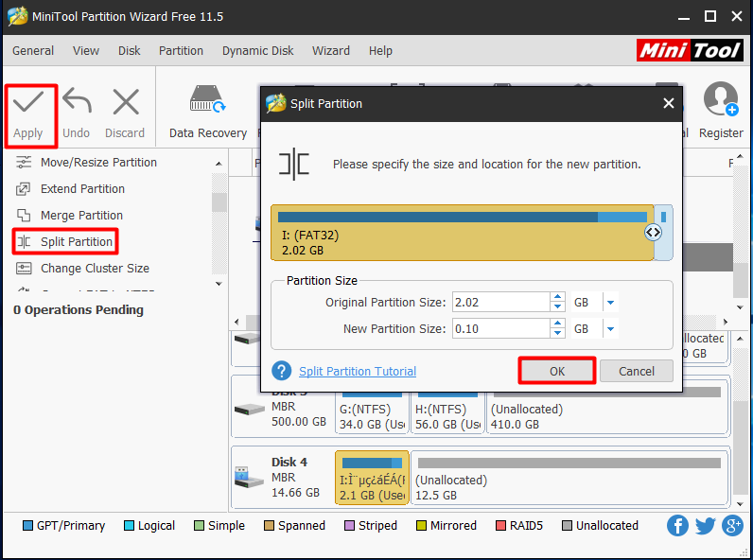Open the Wizard menu
This screenshot has height=560, width=753.
(331, 50)
